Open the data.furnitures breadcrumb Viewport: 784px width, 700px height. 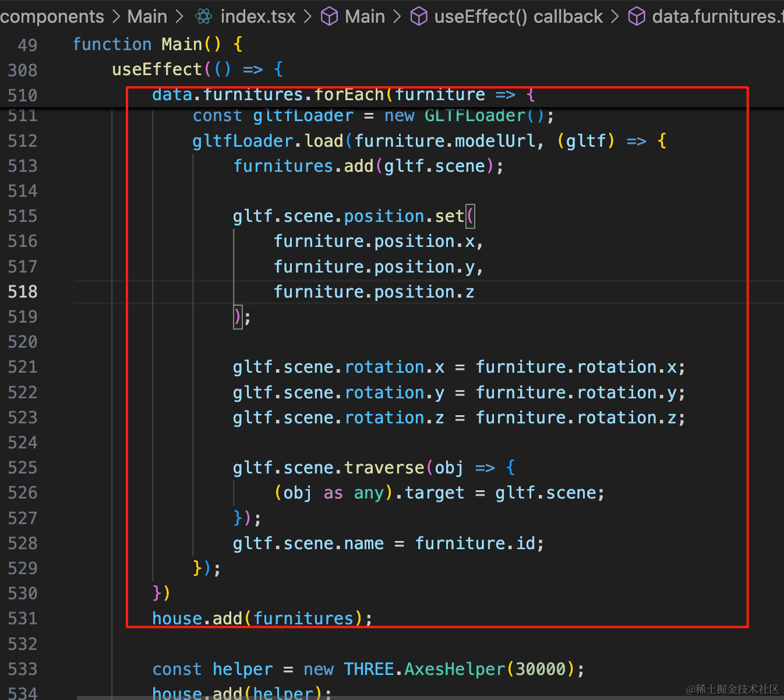(x=718, y=16)
